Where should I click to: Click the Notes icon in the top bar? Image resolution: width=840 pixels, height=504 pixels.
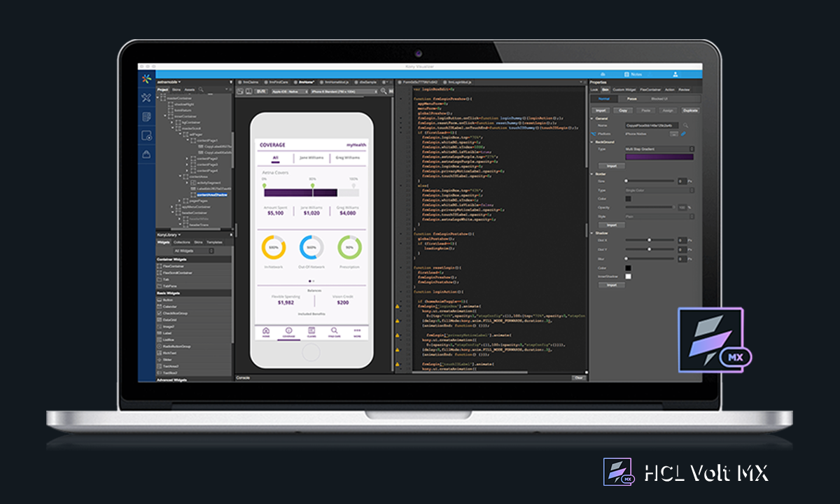pos(625,73)
